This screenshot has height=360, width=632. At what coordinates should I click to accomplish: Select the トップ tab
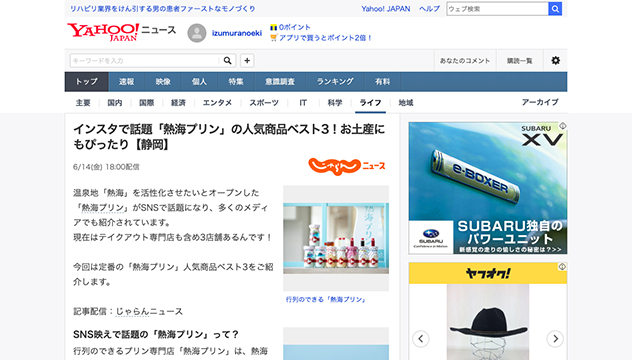[87, 82]
